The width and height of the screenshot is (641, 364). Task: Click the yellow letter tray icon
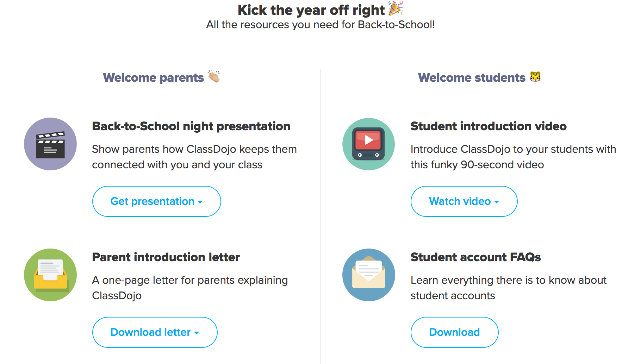pos(50,275)
